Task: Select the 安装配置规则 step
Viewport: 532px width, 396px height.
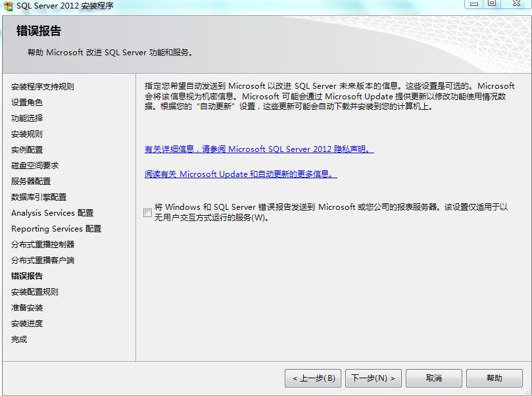Action: (35, 292)
